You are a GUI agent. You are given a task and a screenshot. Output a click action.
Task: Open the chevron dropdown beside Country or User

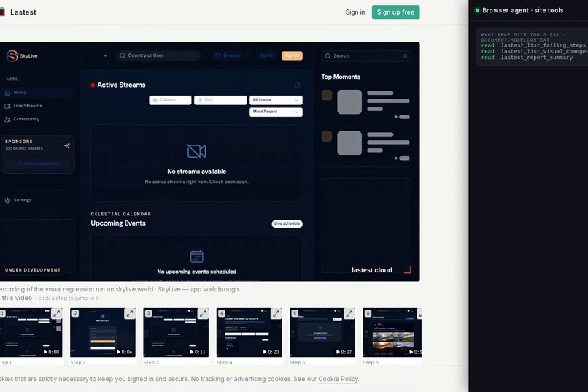[x=105, y=55]
